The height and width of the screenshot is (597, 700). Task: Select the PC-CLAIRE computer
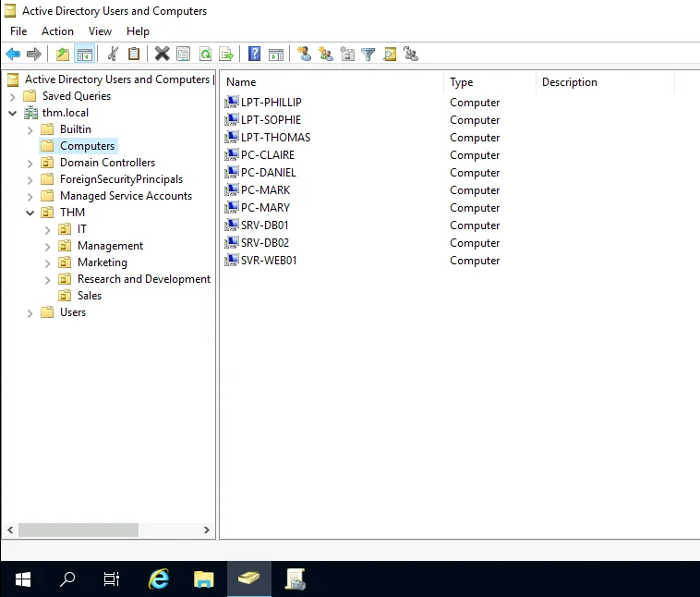pos(268,154)
